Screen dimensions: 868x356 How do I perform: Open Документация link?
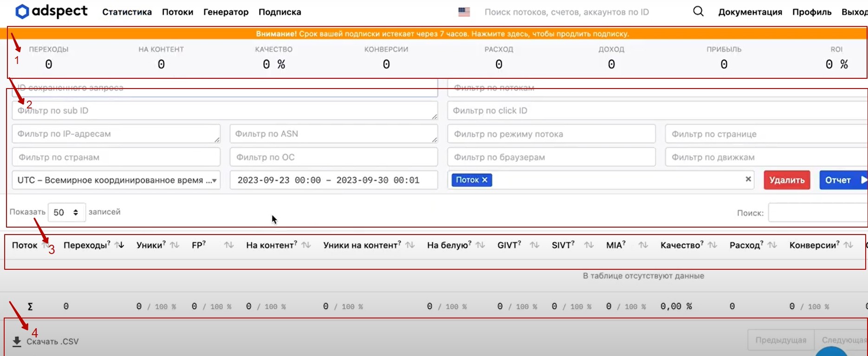pos(750,12)
